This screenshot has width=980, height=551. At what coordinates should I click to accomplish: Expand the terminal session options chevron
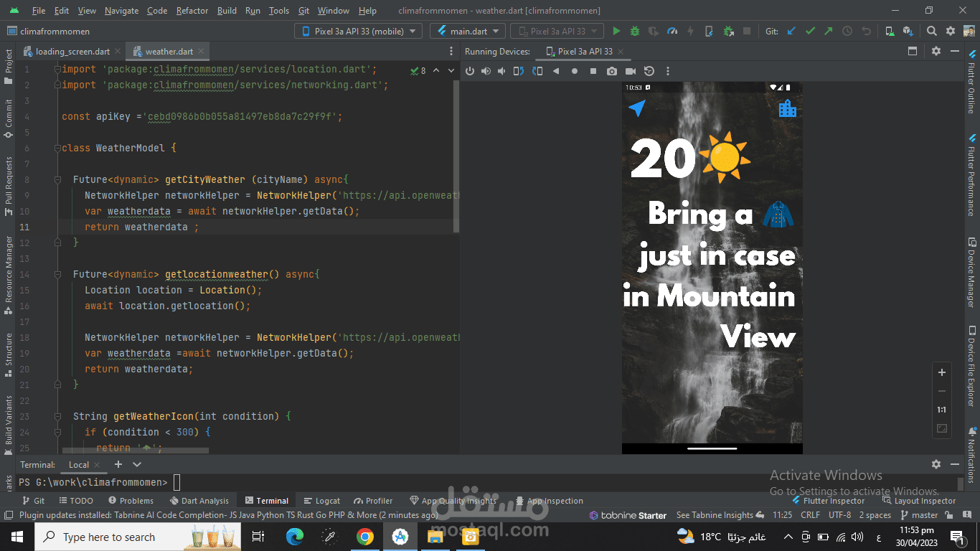(137, 464)
